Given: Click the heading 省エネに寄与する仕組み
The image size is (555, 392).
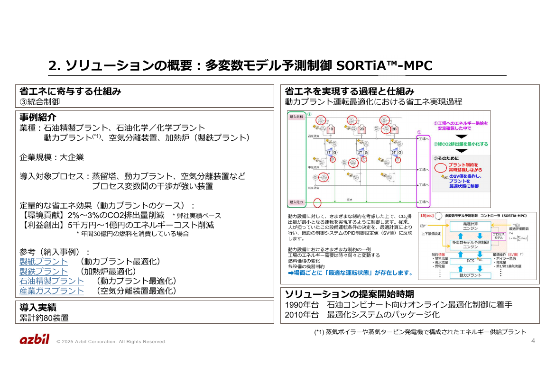Looking at the screenshot, I should [70, 91].
